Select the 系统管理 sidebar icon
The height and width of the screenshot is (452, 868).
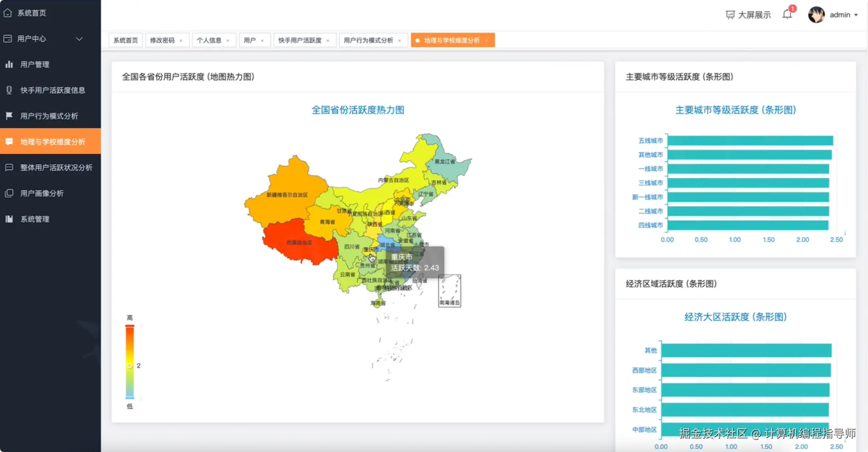[9, 219]
